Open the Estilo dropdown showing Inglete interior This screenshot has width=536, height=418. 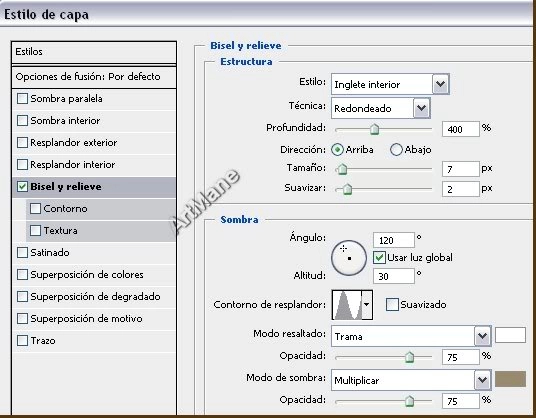pos(390,84)
